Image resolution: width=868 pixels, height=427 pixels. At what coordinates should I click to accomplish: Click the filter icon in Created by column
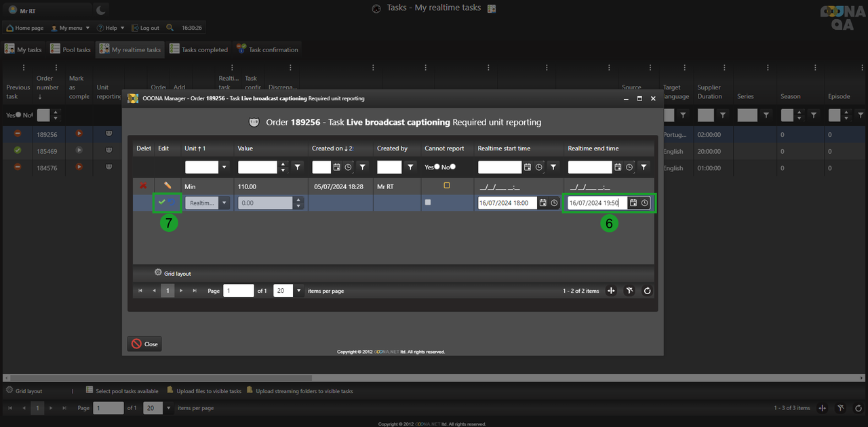[409, 167]
